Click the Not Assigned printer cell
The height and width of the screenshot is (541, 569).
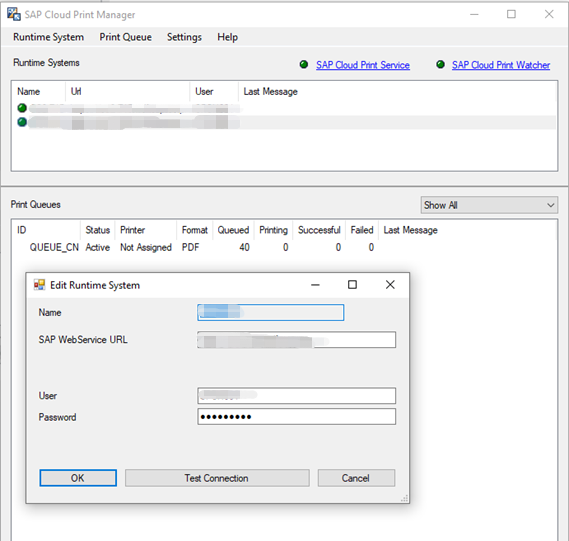[x=146, y=247]
